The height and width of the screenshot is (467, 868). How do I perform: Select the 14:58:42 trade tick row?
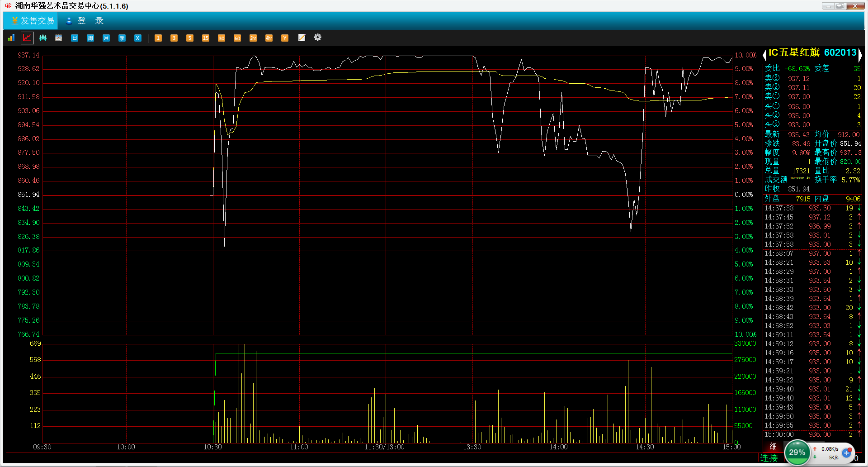coord(812,308)
